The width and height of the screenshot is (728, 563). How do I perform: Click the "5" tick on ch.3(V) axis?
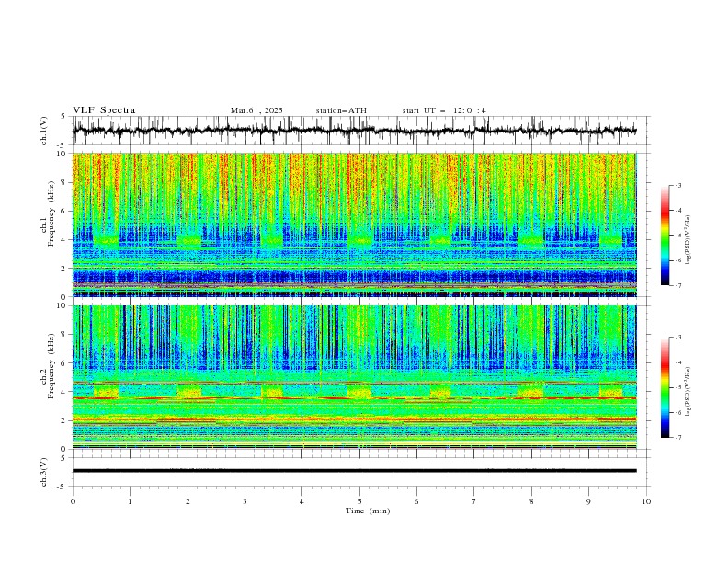[64, 458]
